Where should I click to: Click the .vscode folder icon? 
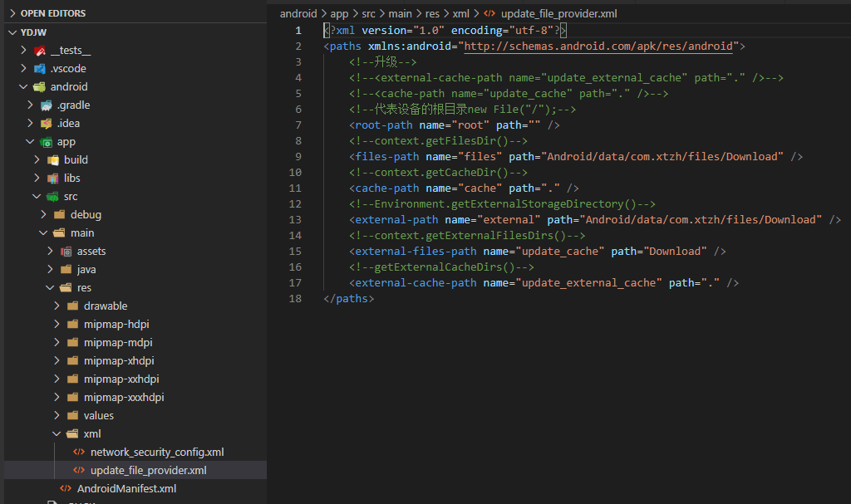[40, 69]
